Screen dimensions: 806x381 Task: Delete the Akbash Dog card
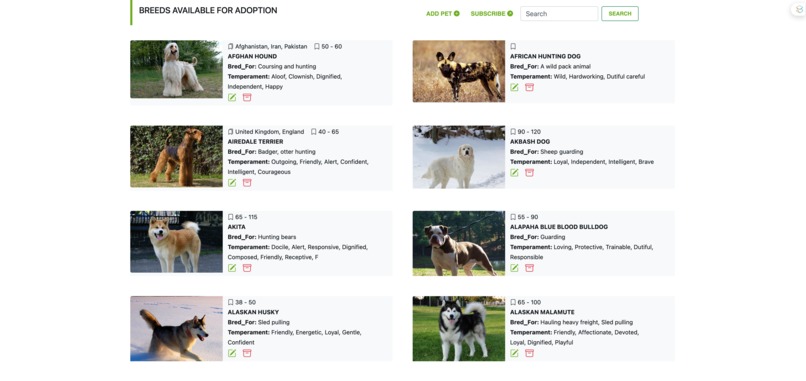click(x=529, y=173)
